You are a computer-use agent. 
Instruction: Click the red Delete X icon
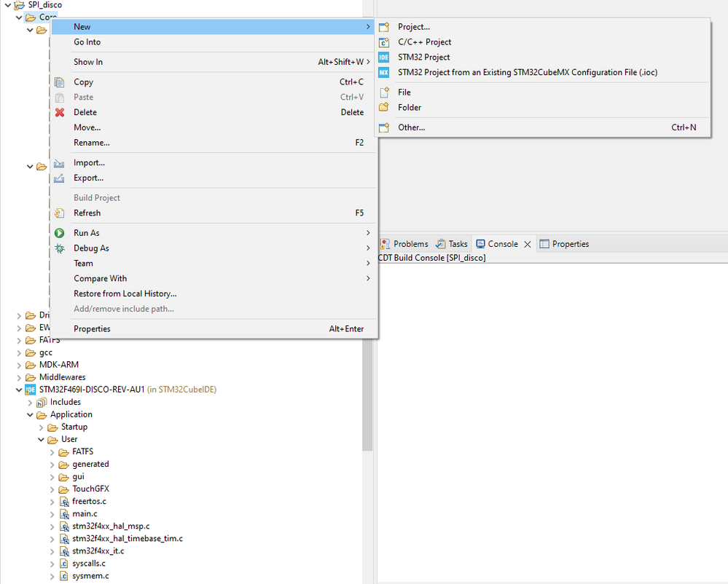click(60, 112)
